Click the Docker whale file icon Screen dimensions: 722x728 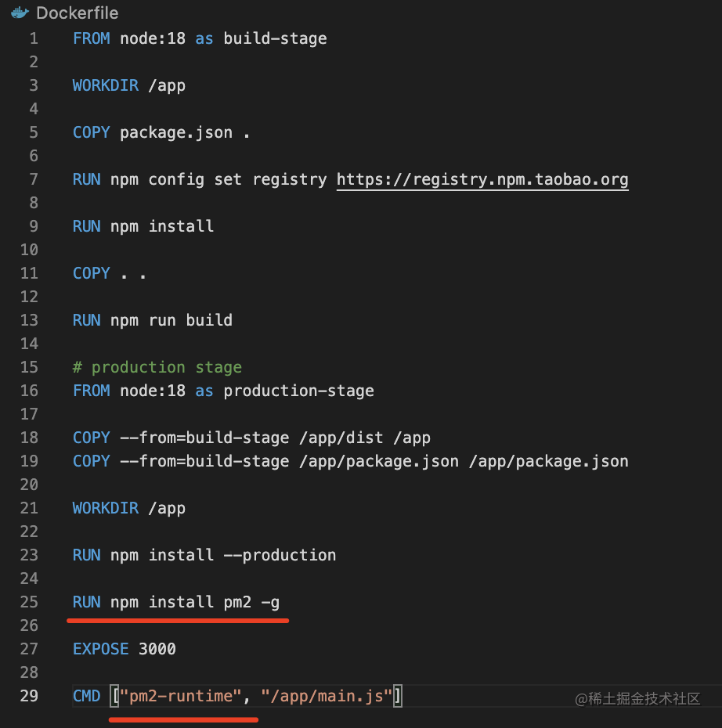click(20, 13)
